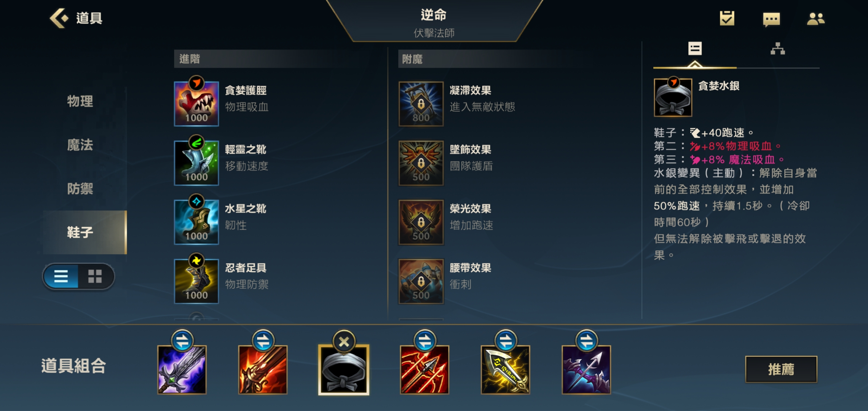Open the 物理 item category
Viewport: 868px width, 411px height.
point(80,101)
